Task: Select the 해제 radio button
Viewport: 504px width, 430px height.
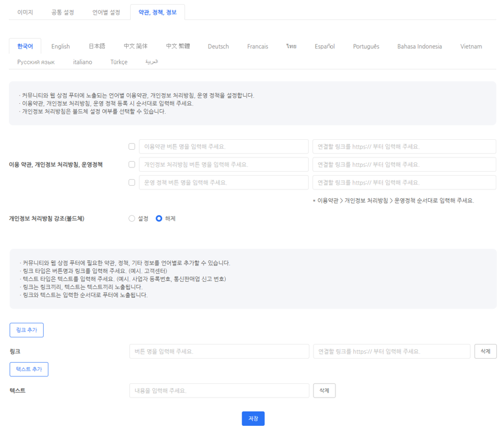Action: [159, 218]
